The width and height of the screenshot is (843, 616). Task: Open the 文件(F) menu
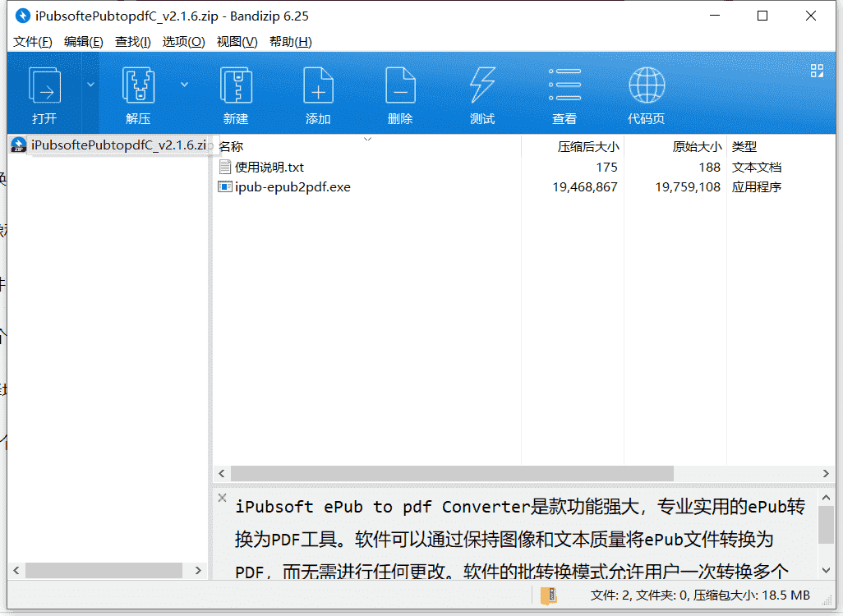tap(33, 42)
